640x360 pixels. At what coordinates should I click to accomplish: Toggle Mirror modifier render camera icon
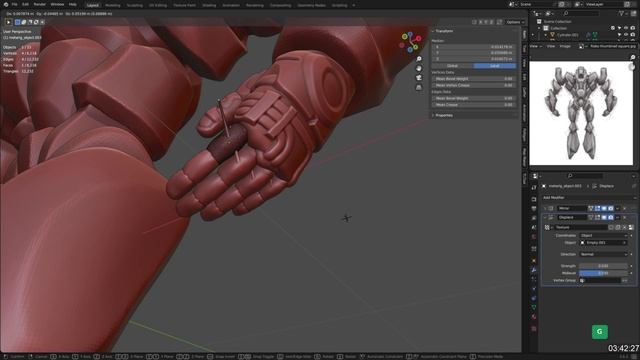click(611, 209)
